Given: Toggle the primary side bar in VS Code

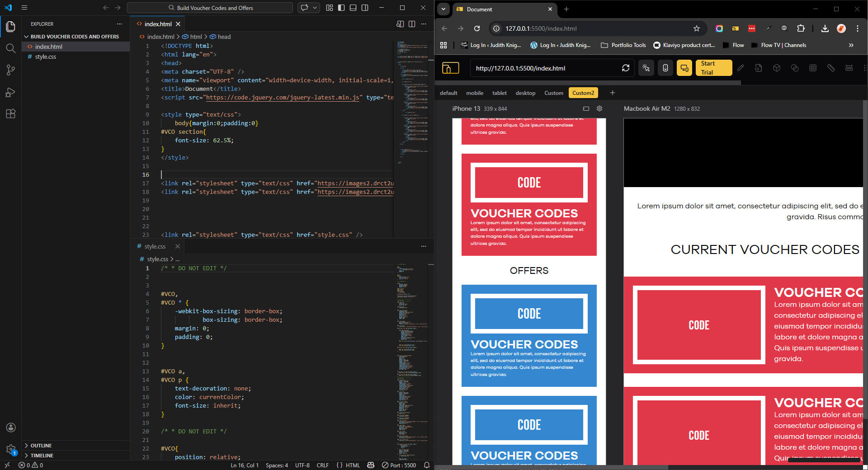Looking at the screenshot, I should 341,8.
